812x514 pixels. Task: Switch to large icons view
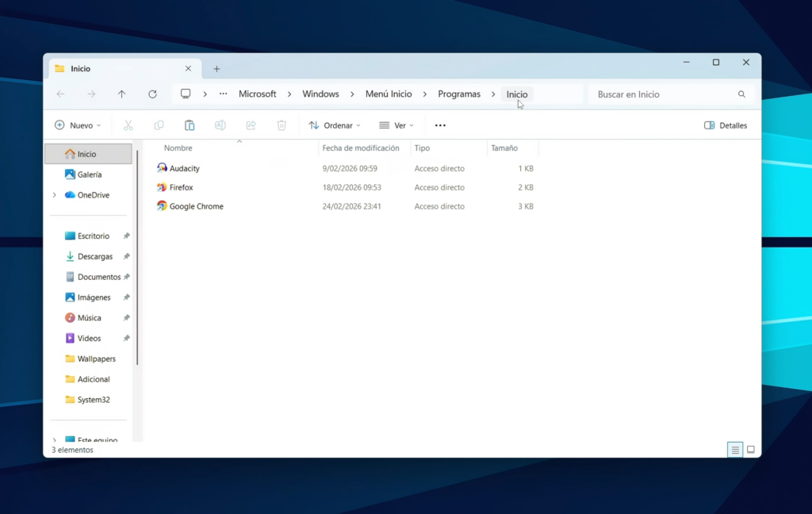[750, 450]
